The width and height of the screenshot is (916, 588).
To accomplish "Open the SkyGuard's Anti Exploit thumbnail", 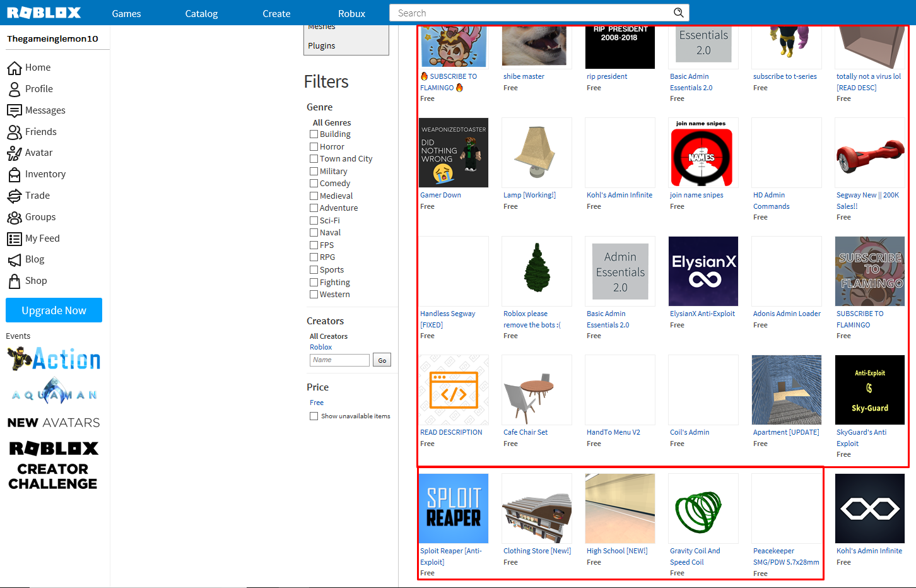I will 870,390.
